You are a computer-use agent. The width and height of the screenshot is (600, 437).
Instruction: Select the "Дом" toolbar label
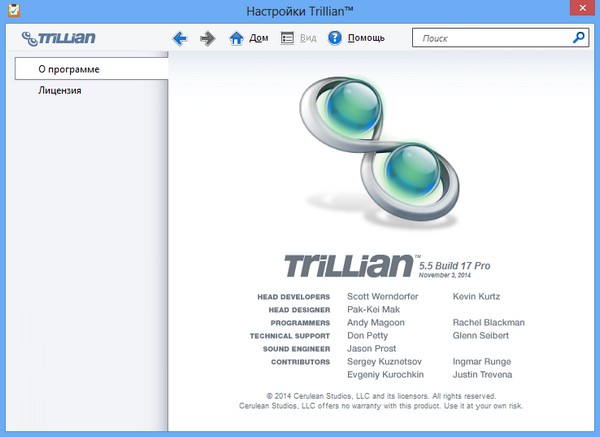point(258,39)
